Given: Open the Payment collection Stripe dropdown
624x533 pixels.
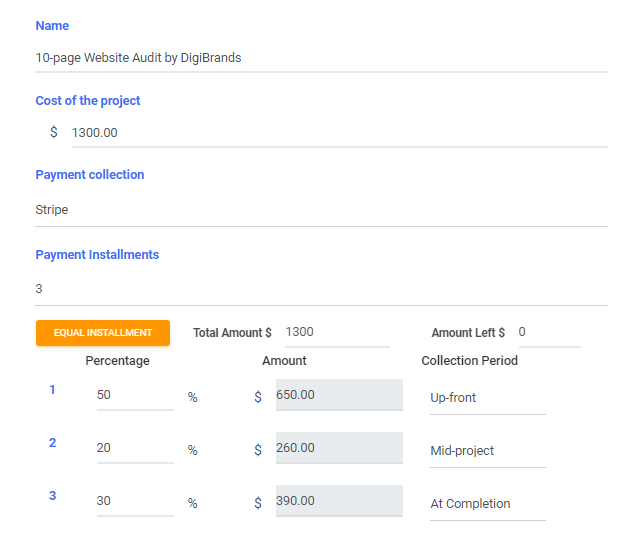Looking at the screenshot, I should [x=321, y=211].
